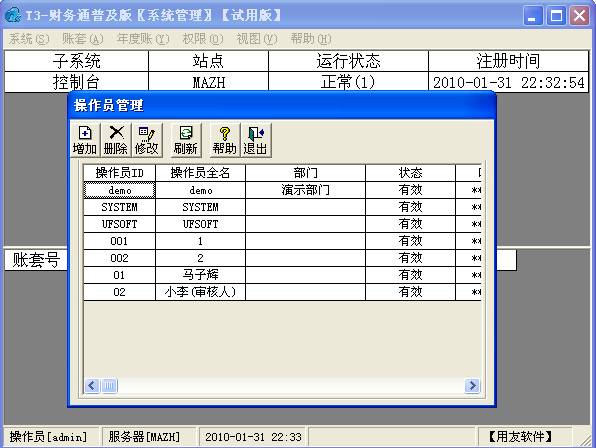Click the full name cell '2' in row 002
The height and width of the screenshot is (448, 596).
pos(201,258)
